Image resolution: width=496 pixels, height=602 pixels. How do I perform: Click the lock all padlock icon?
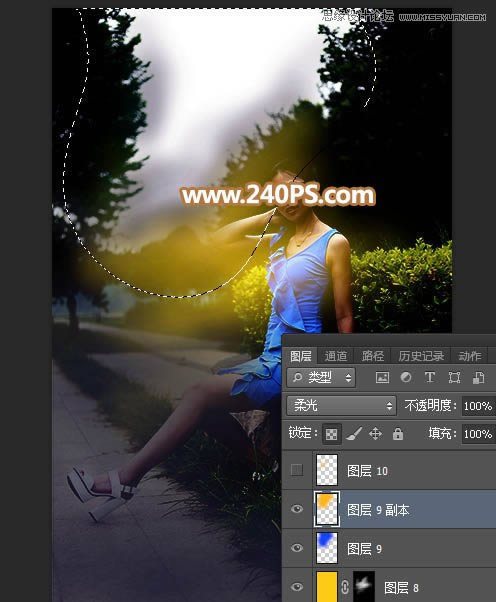coord(398,434)
